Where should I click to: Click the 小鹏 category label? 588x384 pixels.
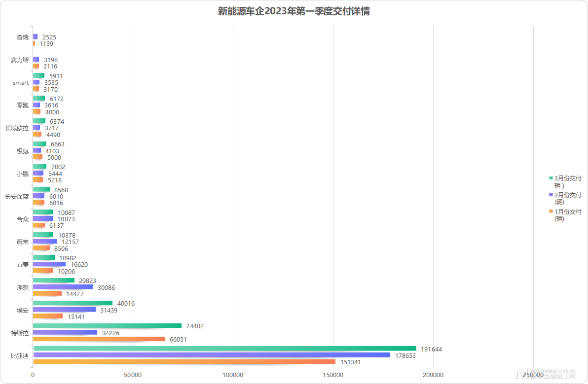pos(23,174)
